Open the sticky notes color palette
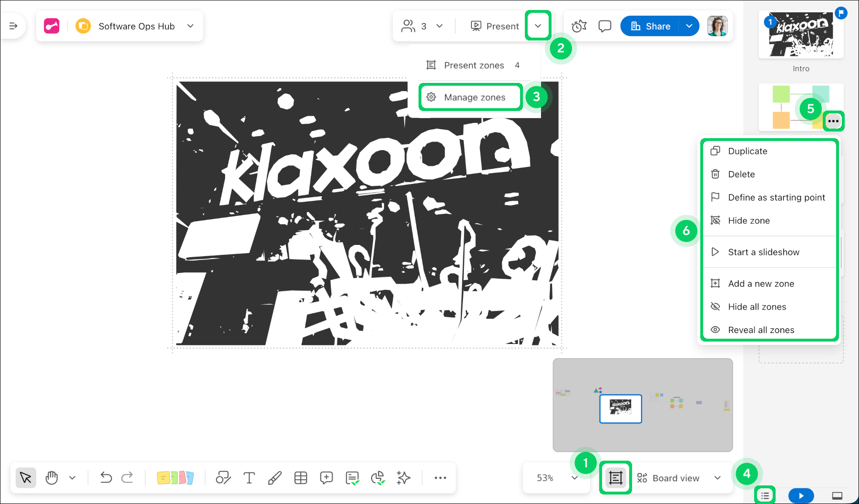 point(175,478)
